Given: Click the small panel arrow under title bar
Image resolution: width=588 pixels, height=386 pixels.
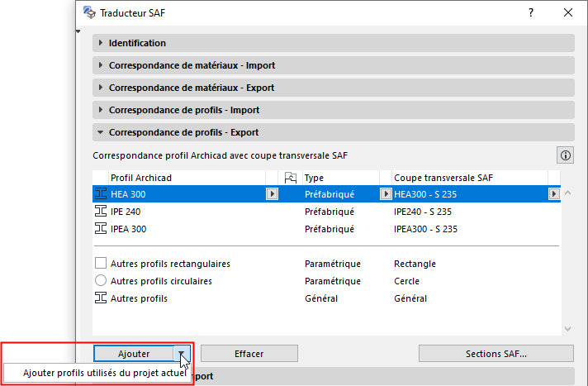Looking at the screenshot, I should click(78, 31).
